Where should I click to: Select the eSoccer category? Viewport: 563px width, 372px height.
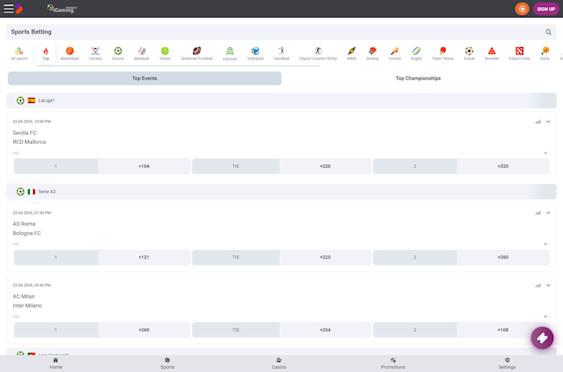coord(229,54)
